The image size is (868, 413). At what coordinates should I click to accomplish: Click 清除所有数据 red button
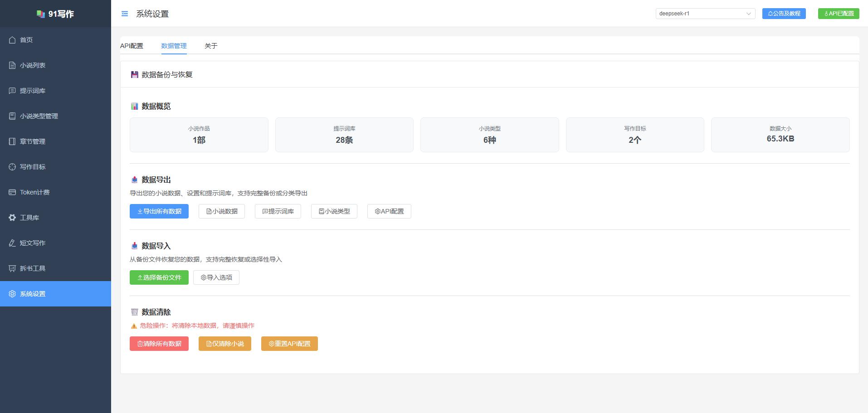(x=159, y=344)
